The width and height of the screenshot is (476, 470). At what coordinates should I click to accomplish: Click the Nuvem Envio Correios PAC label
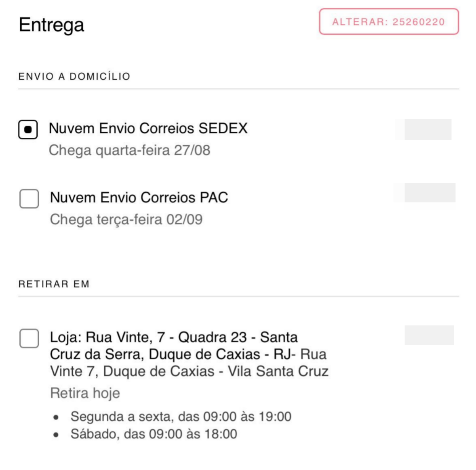click(139, 198)
